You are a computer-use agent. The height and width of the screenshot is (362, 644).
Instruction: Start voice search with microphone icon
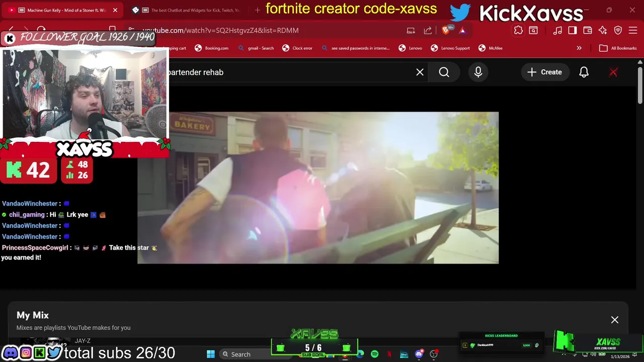pyautogui.click(x=478, y=72)
